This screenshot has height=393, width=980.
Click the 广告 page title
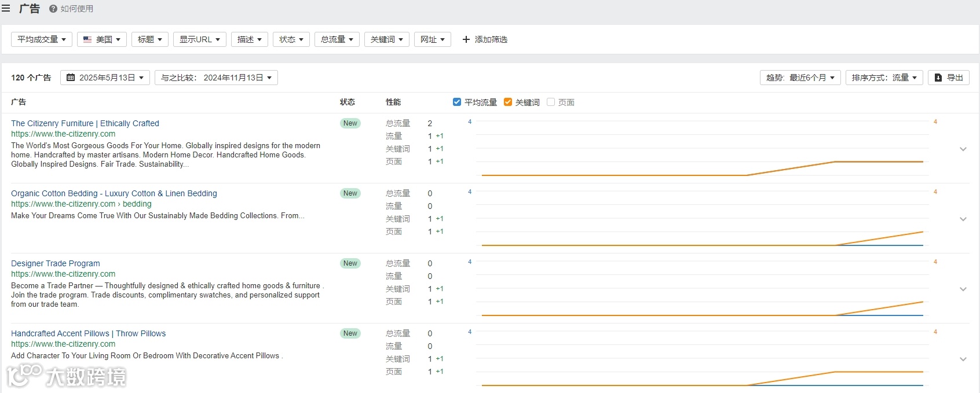click(x=30, y=9)
